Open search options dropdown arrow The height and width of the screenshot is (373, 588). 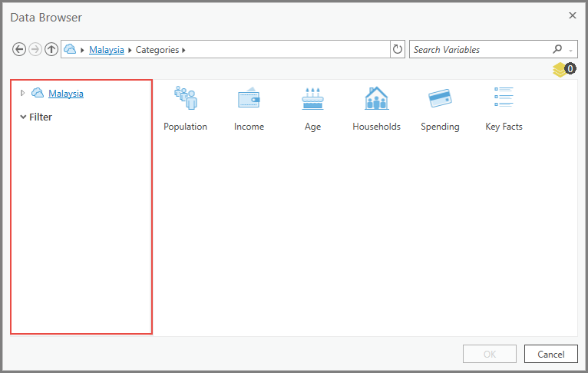(571, 50)
